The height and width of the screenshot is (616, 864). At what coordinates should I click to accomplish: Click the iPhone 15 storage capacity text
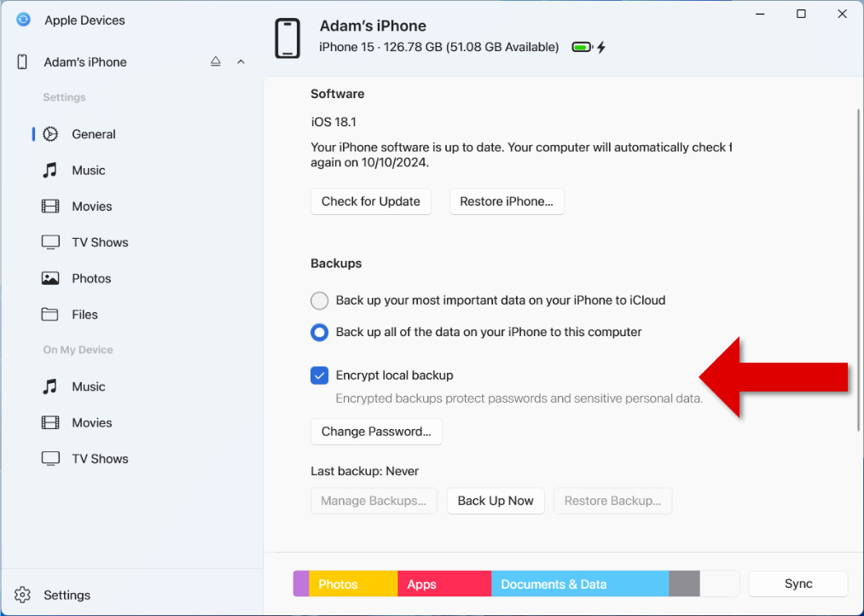[x=439, y=48]
